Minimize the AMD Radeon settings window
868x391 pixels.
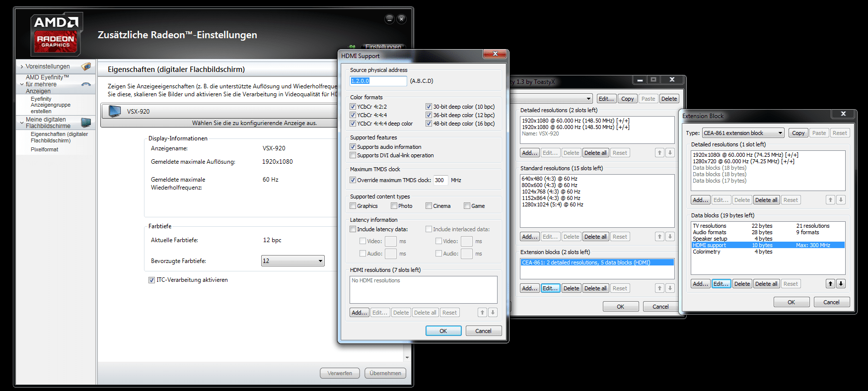pyautogui.click(x=389, y=19)
